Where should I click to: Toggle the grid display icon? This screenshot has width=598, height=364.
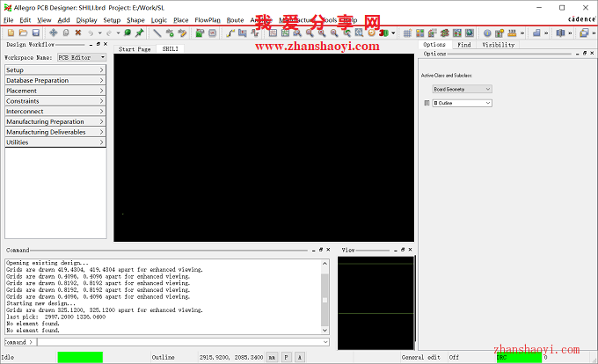407,33
